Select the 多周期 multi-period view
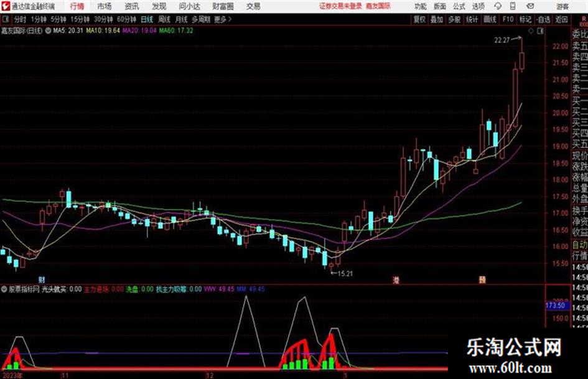The width and height of the screenshot is (588, 379). pos(200,19)
